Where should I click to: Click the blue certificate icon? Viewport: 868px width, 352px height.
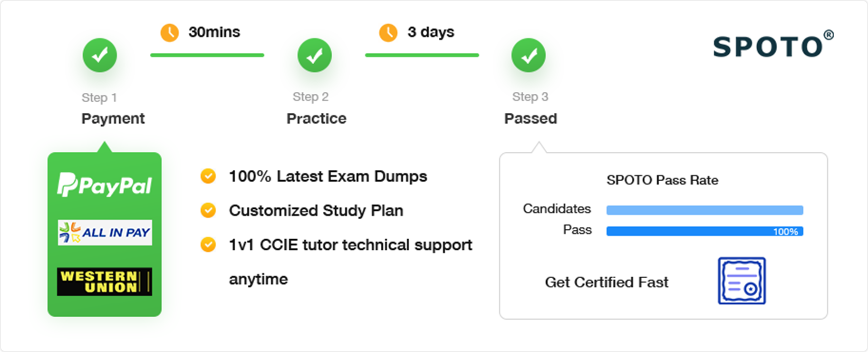pyautogui.click(x=742, y=281)
